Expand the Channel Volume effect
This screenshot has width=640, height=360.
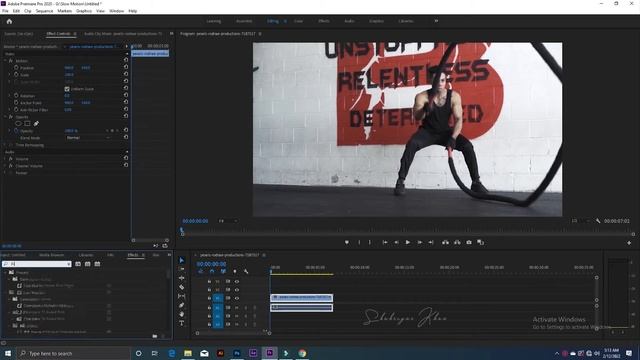pyautogui.click(x=5, y=166)
